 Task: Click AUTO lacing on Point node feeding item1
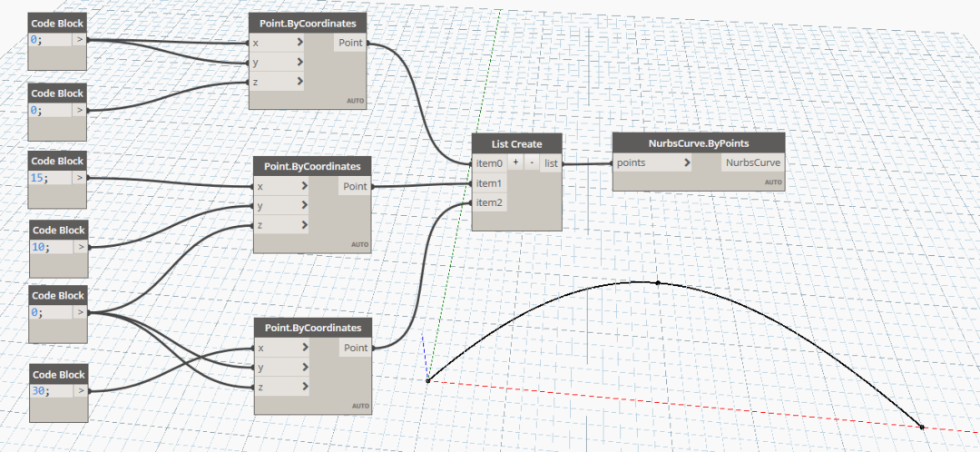[360, 244]
